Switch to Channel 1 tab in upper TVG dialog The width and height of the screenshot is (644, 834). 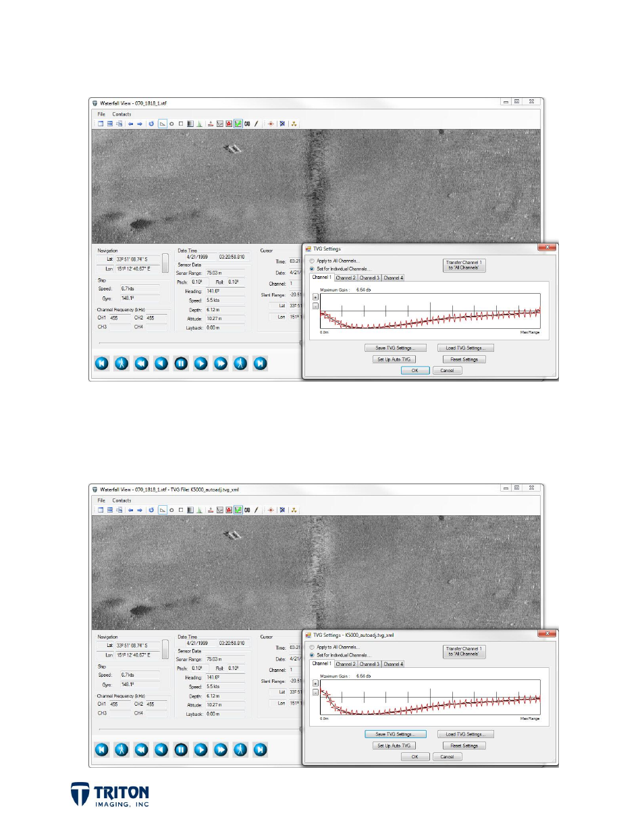point(321,278)
